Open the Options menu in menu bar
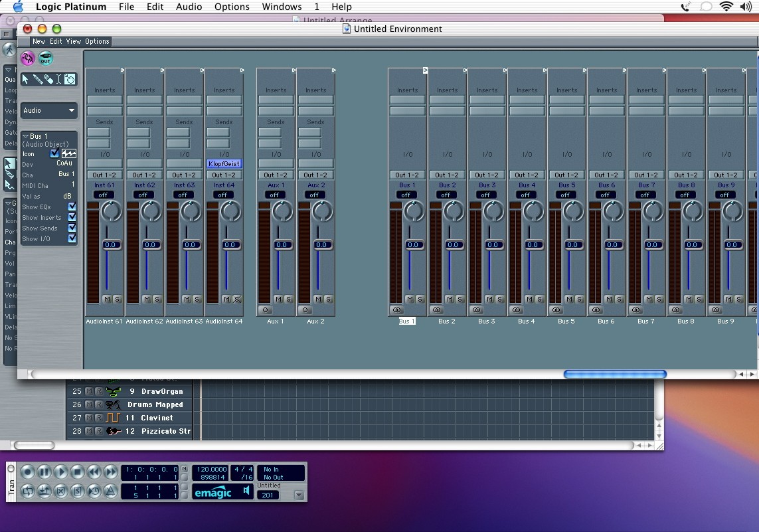This screenshot has width=759, height=532. point(232,7)
